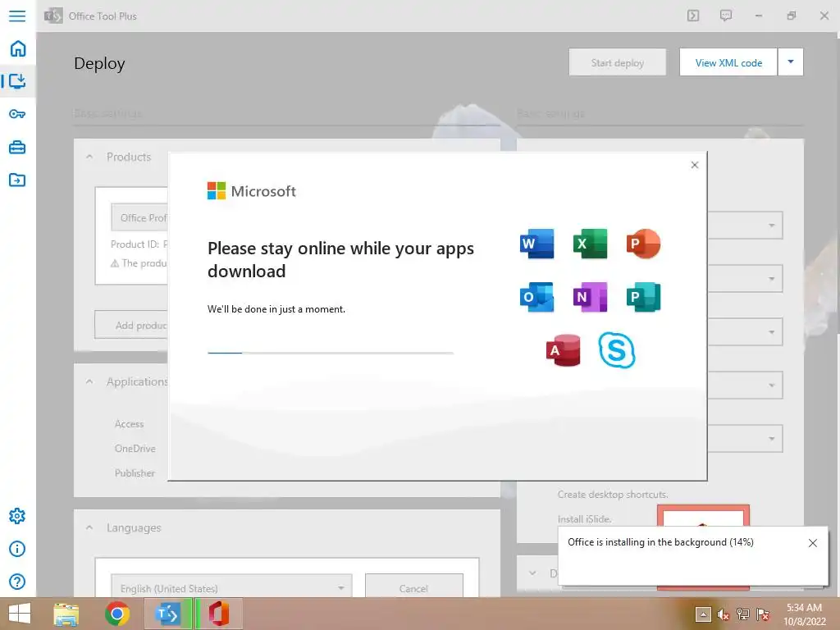Click the Add product button

coord(131,325)
